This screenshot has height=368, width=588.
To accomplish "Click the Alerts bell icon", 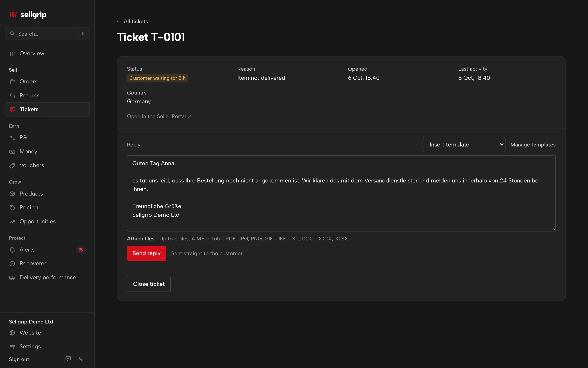I will tap(12, 250).
